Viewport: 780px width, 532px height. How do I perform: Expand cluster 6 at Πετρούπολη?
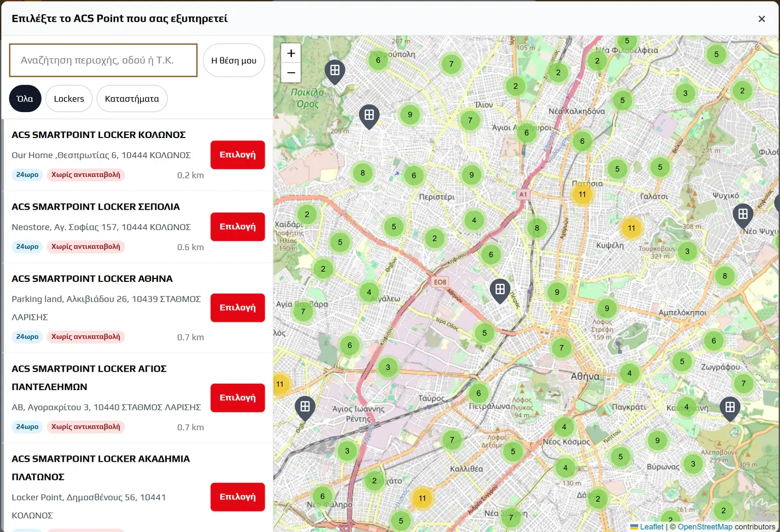coord(378,60)
